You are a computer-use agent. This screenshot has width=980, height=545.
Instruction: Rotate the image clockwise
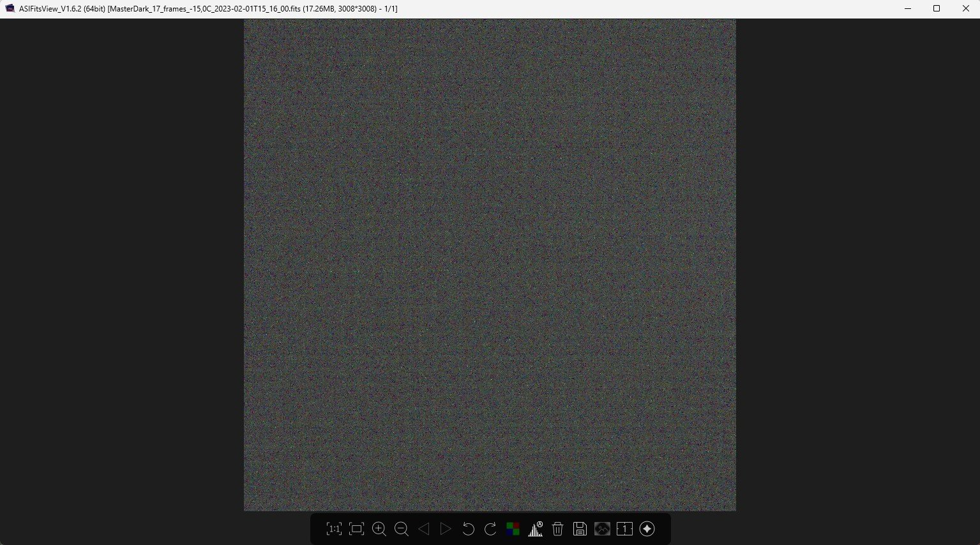click(x=490, y=529)
